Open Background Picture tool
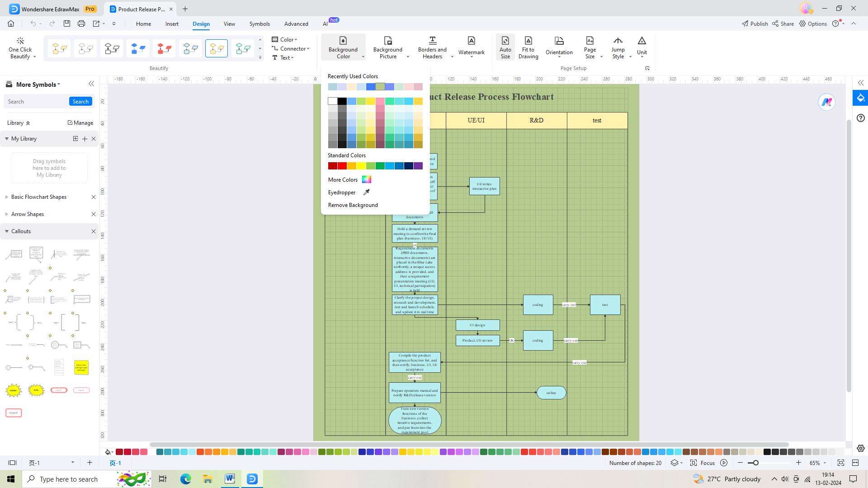The width and height of the screenshot is (868, 488). pyautogui.click(x=387, y=47)
